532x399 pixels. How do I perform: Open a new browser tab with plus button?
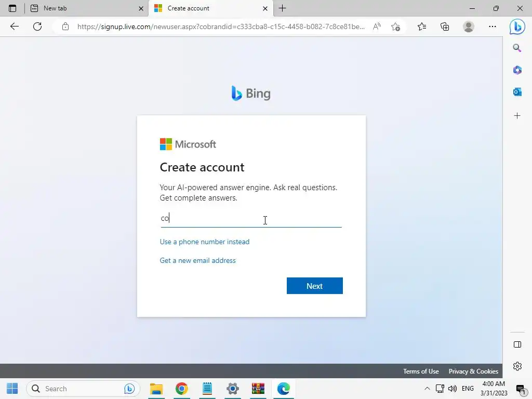click(x=282, y=8)
